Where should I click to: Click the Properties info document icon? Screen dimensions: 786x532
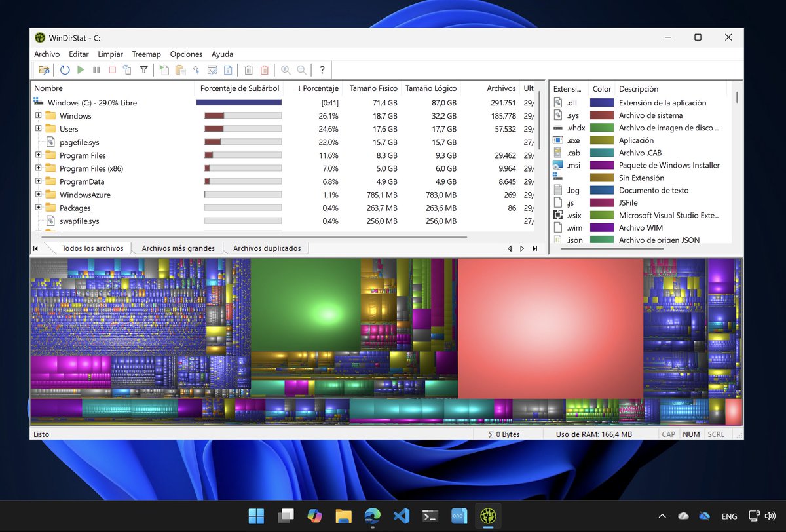[228, 70]
